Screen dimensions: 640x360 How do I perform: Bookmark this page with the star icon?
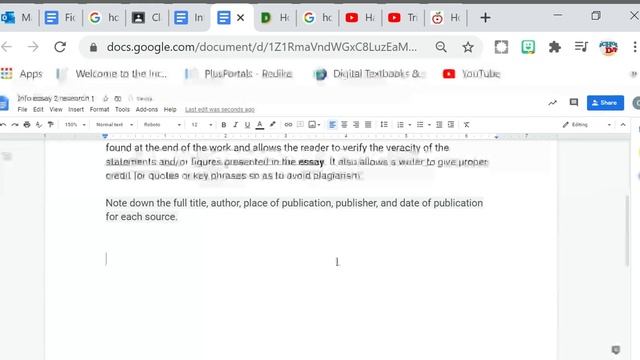pyautogui.click(x=468, y=47)
